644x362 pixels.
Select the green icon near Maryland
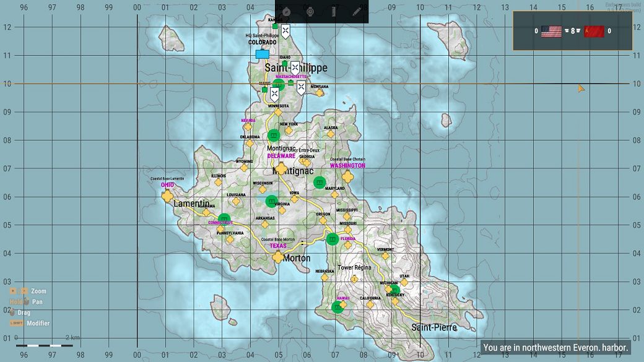click(x=320, y=182)
